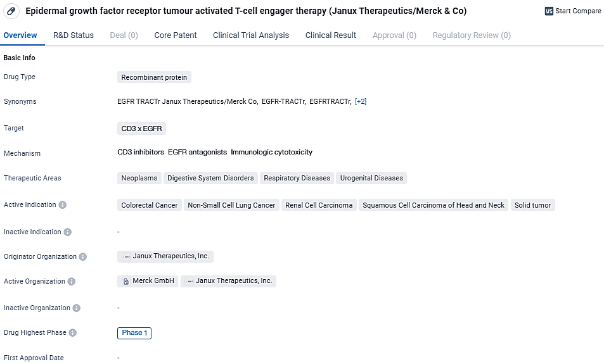Click info icon beside Inactive Organization
Image resolution: width=604 pixels, height=364 pixels.
click(77, 308)
